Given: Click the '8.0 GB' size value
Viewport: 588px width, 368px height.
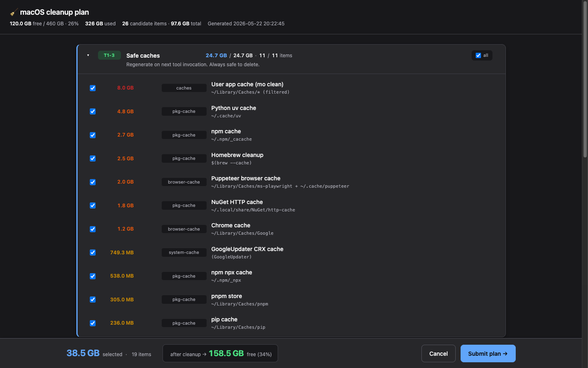Looking at the screenshot, I should (x=125, y=88).
